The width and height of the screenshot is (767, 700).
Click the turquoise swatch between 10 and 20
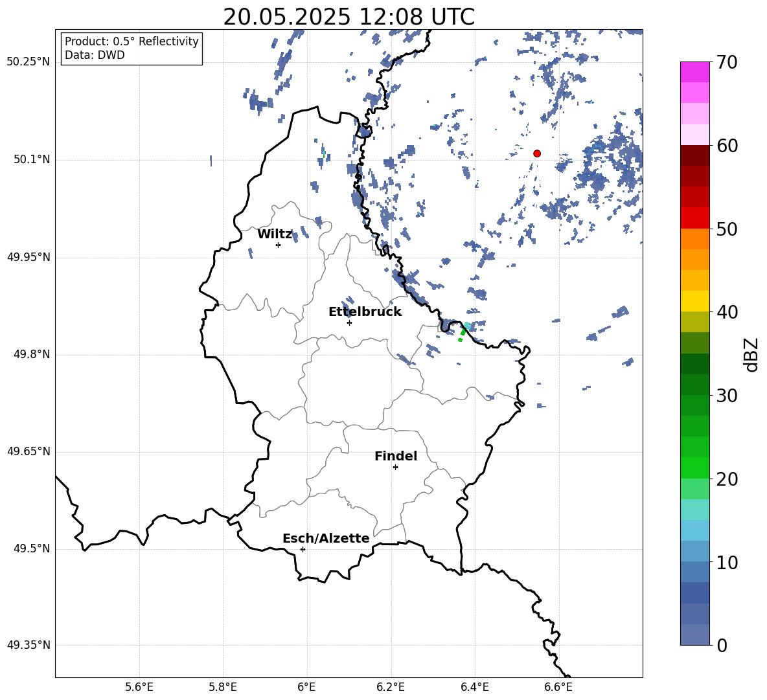[x=695, y=510]
